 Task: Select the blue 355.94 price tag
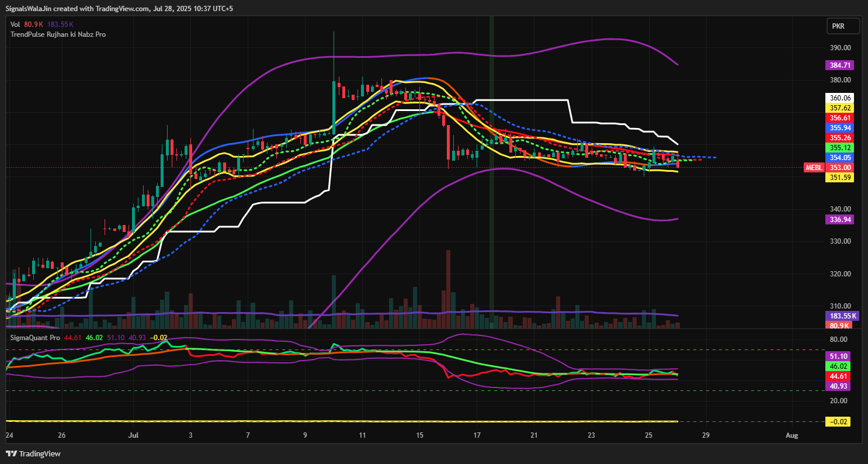839,127
